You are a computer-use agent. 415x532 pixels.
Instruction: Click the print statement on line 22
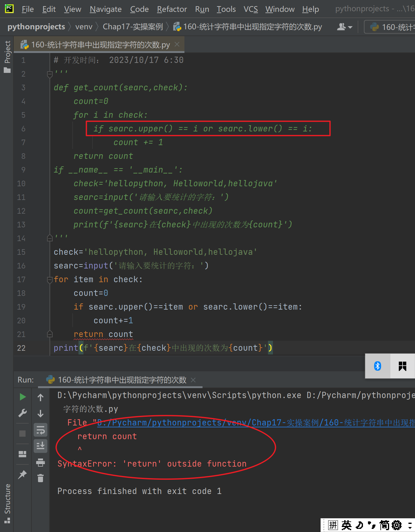(x=163, y=348)
